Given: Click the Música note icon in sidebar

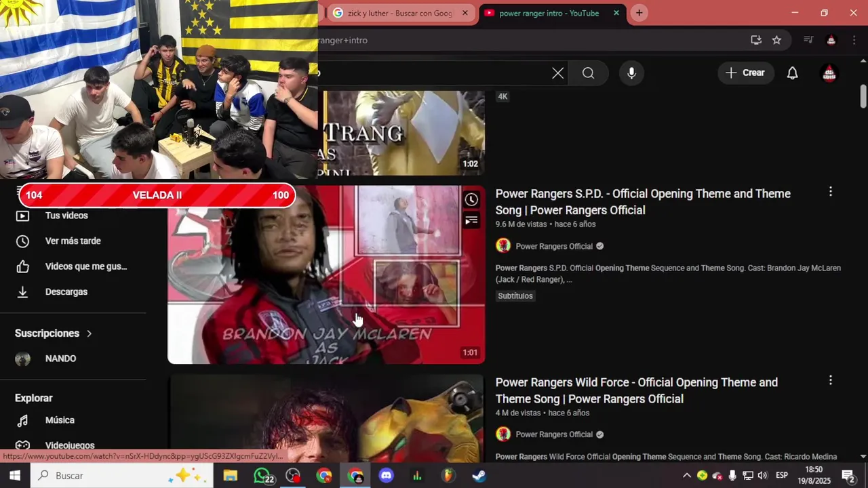Looking at the screenshot, I should [x=22, y=420].
